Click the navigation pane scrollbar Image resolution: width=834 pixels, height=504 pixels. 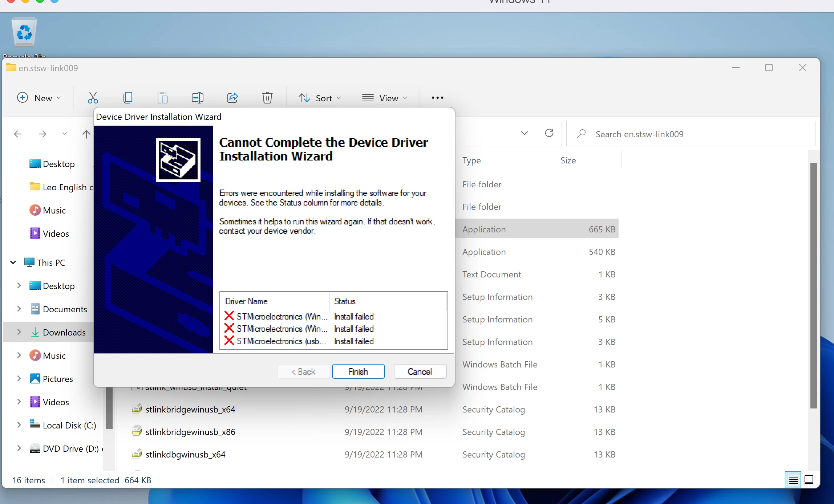coord(109,409)
